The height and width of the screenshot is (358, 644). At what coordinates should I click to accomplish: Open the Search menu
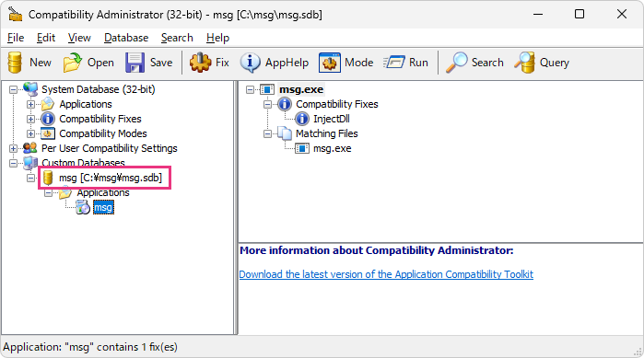[177, 38]
